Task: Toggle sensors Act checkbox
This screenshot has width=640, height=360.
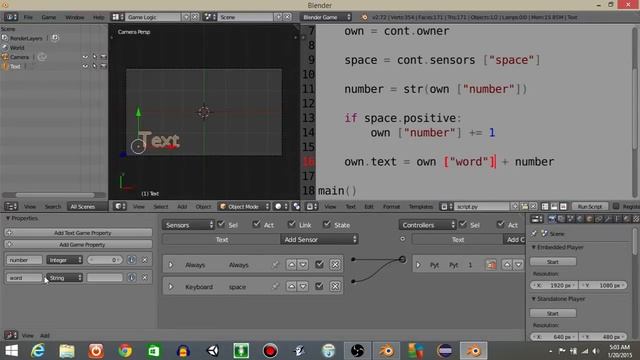Action: pyautogui.click(x=256, y=224)
